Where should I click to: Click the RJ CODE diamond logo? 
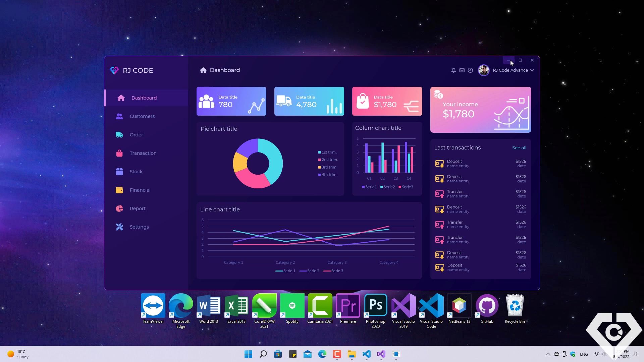click(x=114, y=70)
